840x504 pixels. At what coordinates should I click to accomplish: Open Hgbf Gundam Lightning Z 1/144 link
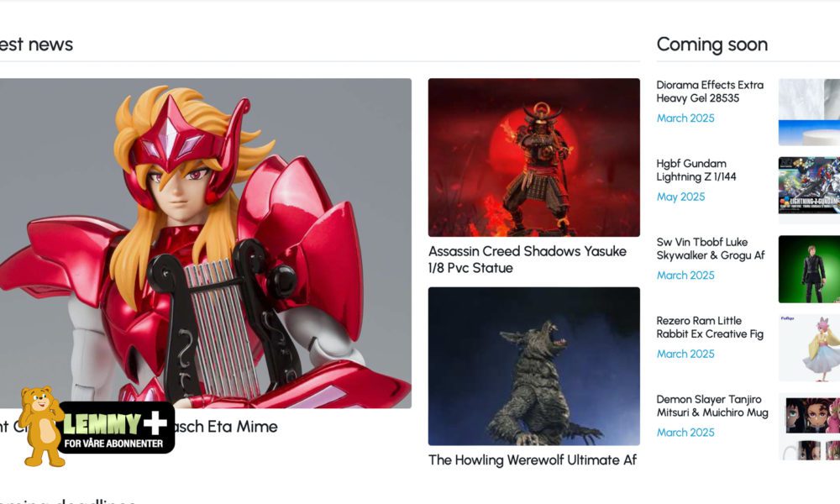[696, 170]
